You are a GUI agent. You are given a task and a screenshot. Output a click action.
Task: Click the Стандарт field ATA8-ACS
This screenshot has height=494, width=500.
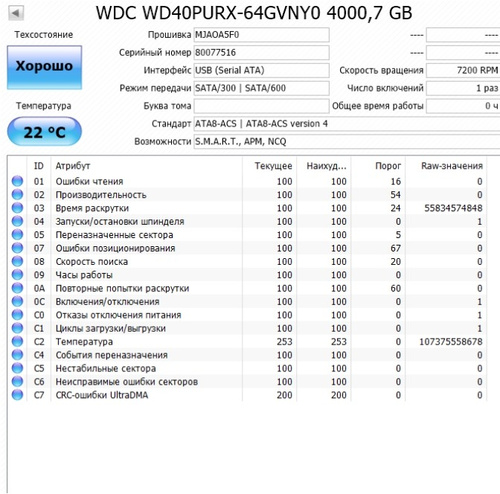pyautogui.click(x=347, y=124)
